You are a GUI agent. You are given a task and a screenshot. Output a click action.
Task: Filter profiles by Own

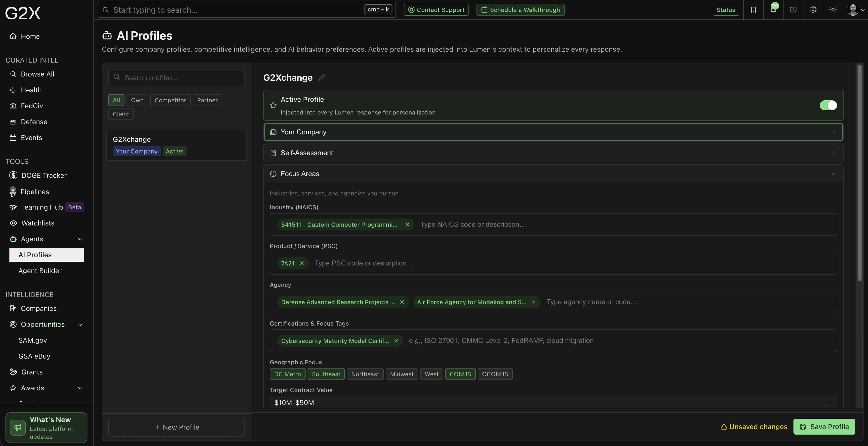(137, 100)
